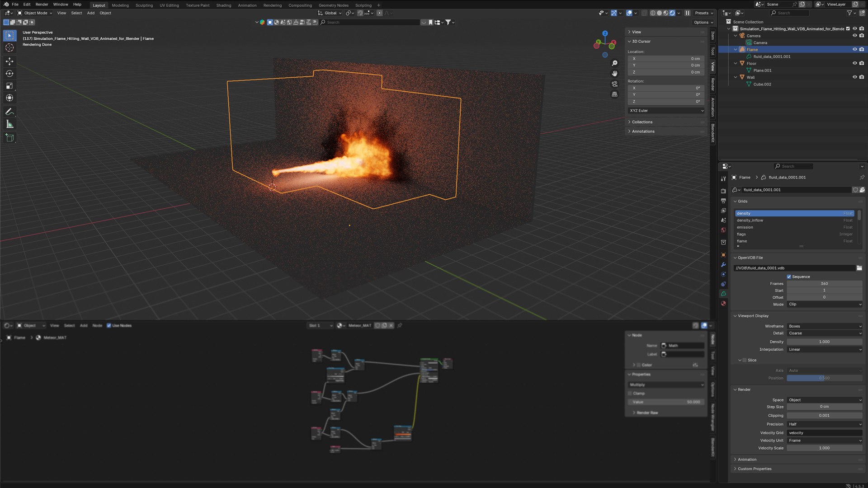
Task: Select the Add Cube tool
Action: (9, 138)
